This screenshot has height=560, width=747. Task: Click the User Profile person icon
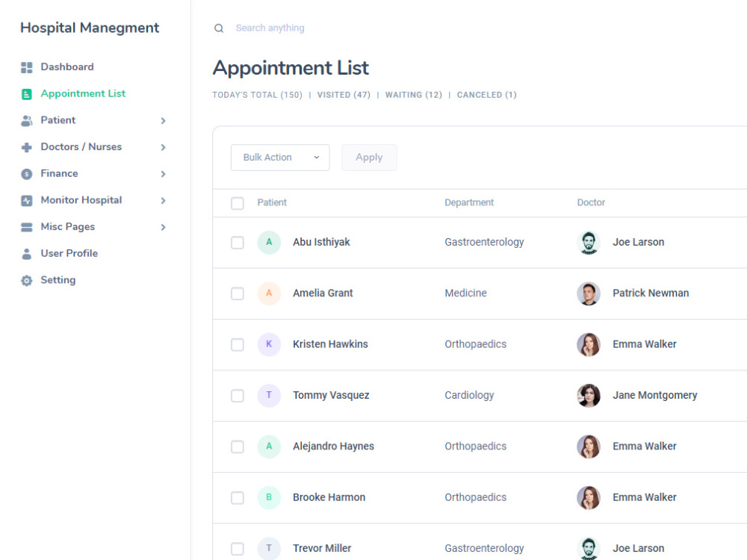point(25,253)
